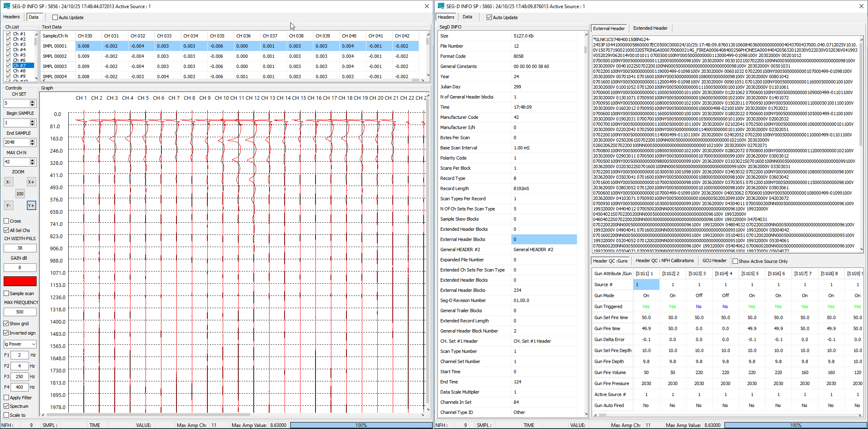
Task: Toggle the All Sel Chs checkbox
Action: (x=7, y=230)
